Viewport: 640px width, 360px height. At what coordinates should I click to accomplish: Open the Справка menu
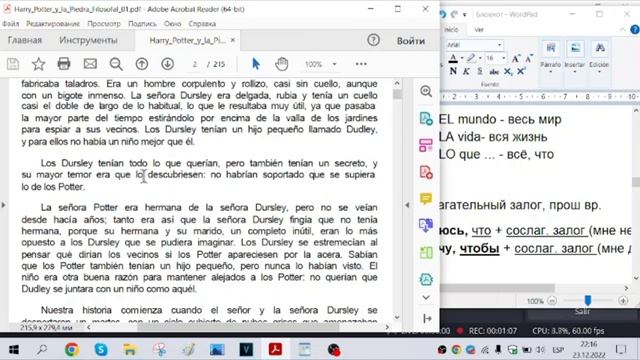pyautogui.click(x=202, y=24)
